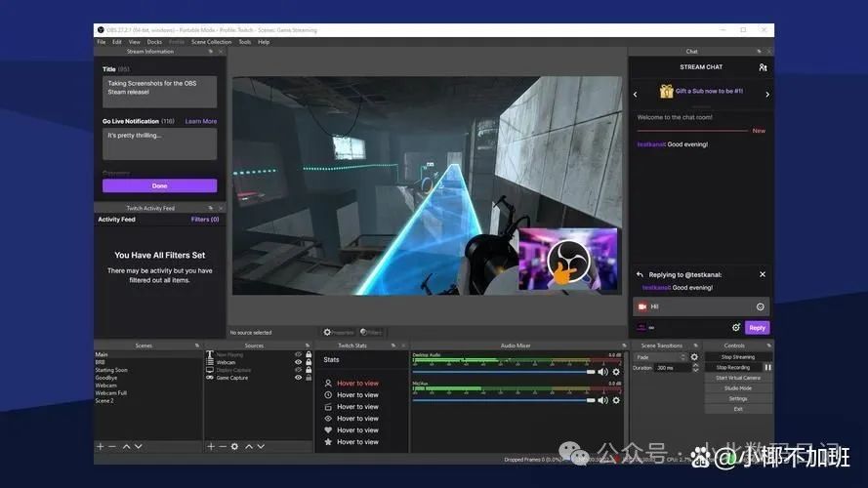Toggle visibility of the Now Playing source
The width and height of the screenshot is (868, 488).
coord(299,354)
